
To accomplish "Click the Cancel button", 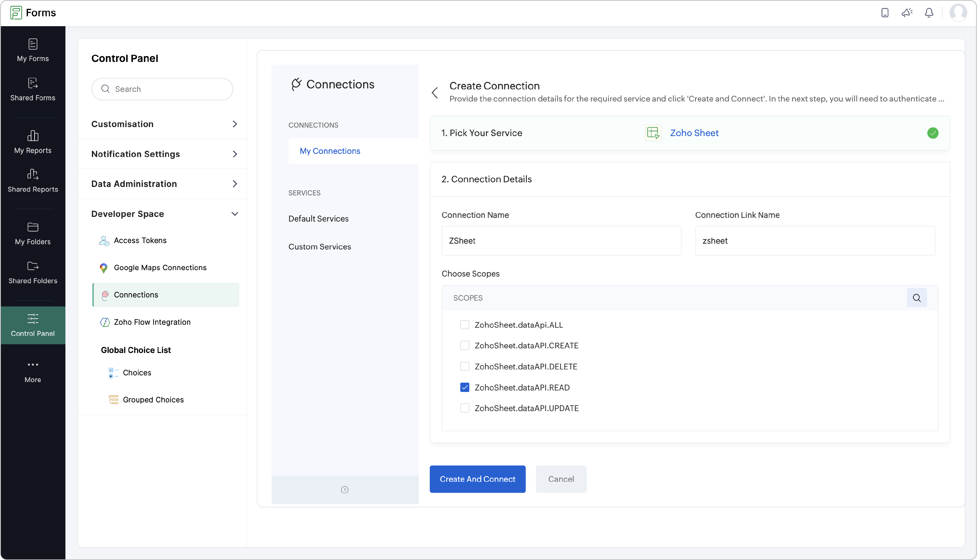I will click(x=561, y=479).
